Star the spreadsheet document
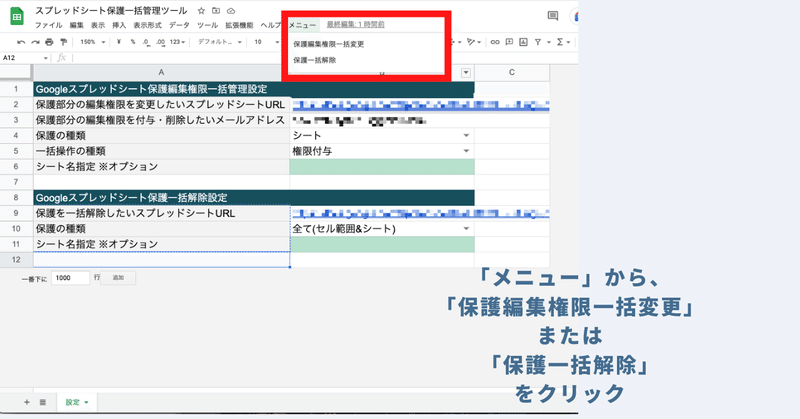800x419 pixels. 201,11
